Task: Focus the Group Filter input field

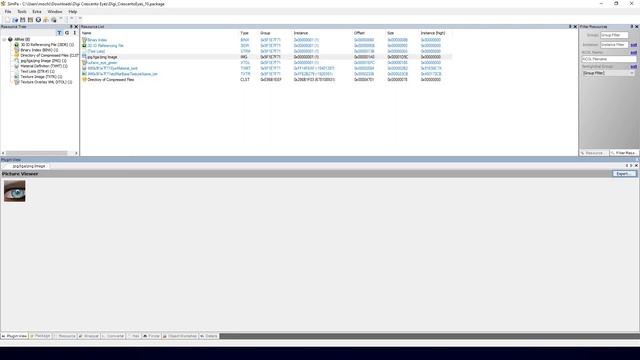Action: pyautogui.click(x=614, y=35)
